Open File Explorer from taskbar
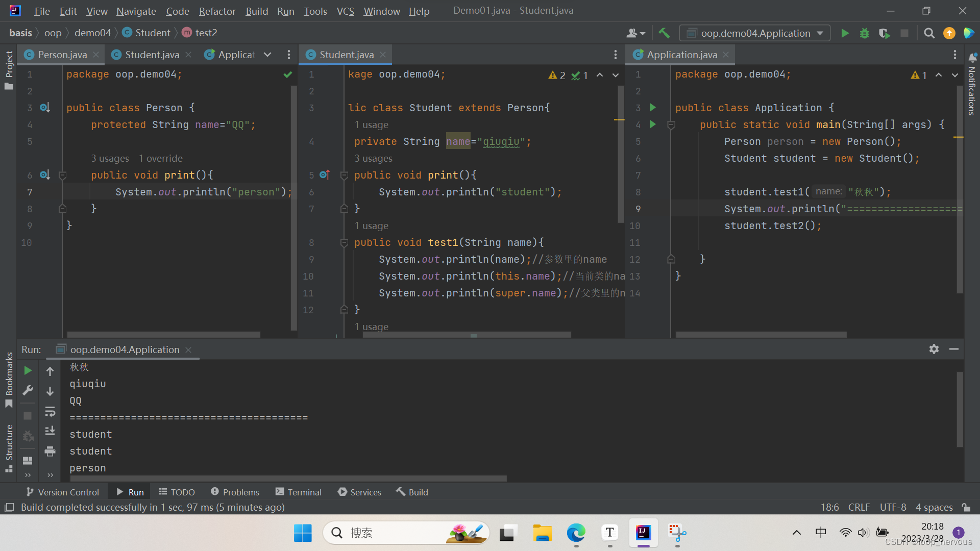This screenshot has height=551, width=980. pos(542,533)
